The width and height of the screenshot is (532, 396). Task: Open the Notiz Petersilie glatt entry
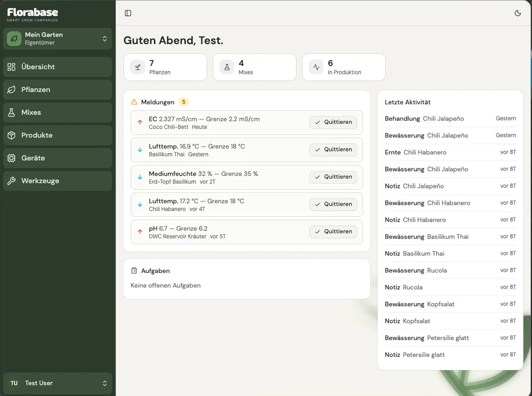(x=450, y=355)
